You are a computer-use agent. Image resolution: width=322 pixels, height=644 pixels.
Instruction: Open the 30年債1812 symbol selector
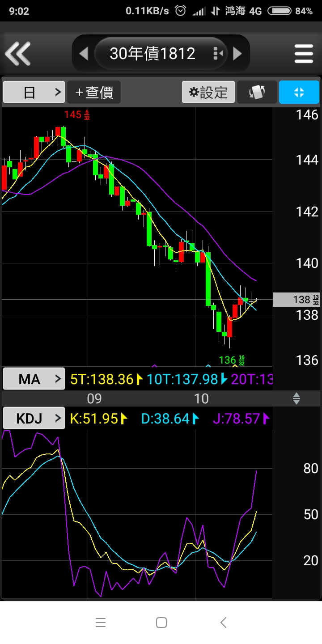tap(161, 54)
